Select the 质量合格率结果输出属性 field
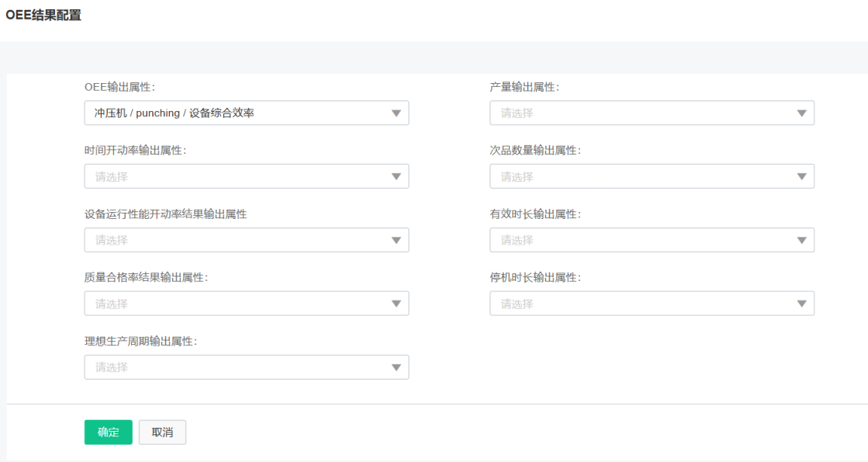This screenshot has width=868, height=462. [x=247, y=304]
